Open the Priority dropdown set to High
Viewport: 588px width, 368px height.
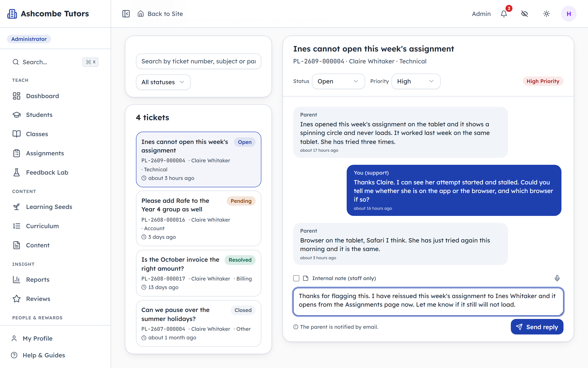[416, 81]
